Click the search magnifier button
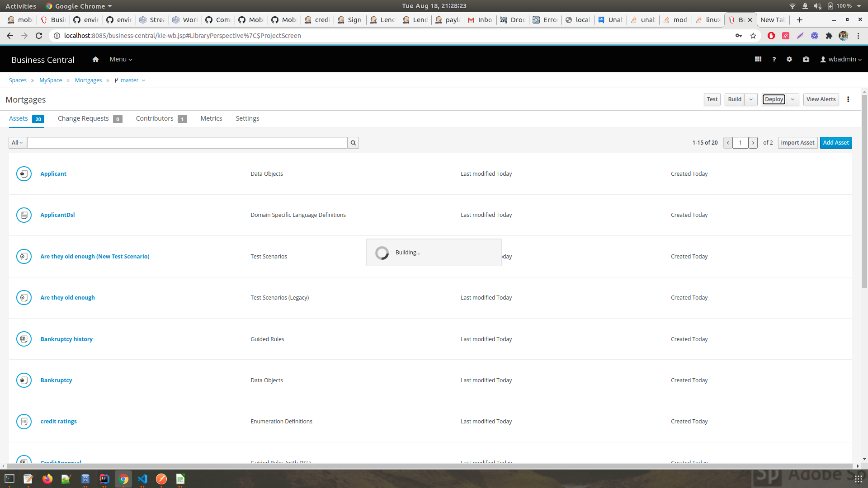The image size is (868, 488). point(353,143)
